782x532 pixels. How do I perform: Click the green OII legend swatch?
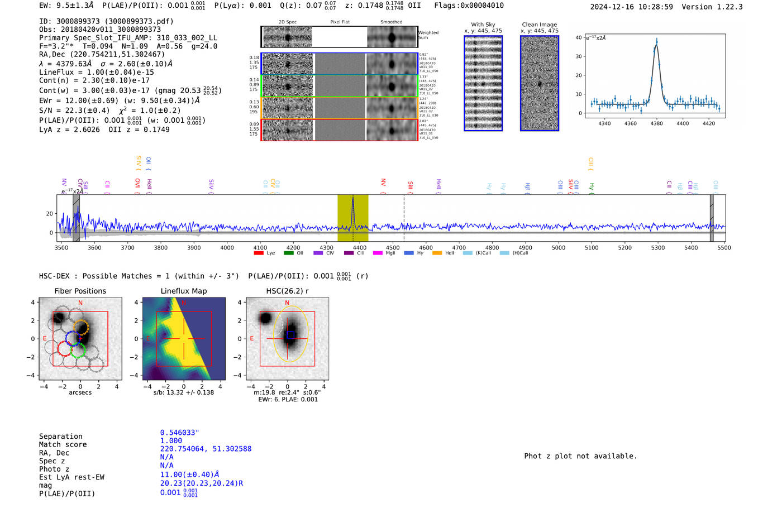[x=288, y=253]
